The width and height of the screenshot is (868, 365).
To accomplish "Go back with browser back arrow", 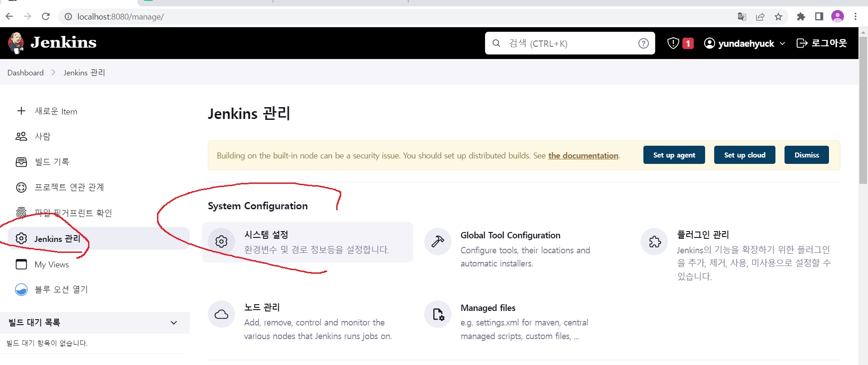I will click(10, 16).
